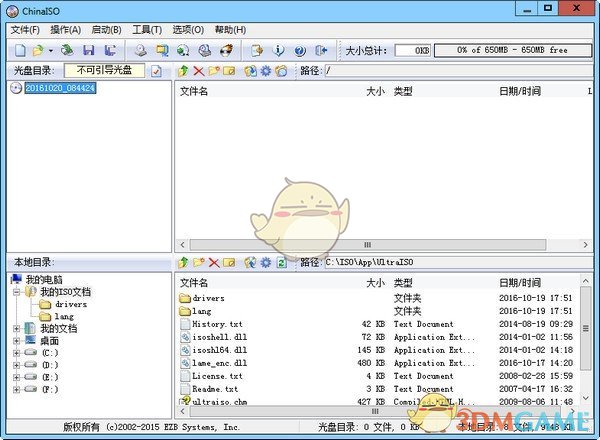This screenshot has width=600, height=440.
Task: Click red X delete icon in local pane
Action: pyautogui.click(x=213, y=262)
